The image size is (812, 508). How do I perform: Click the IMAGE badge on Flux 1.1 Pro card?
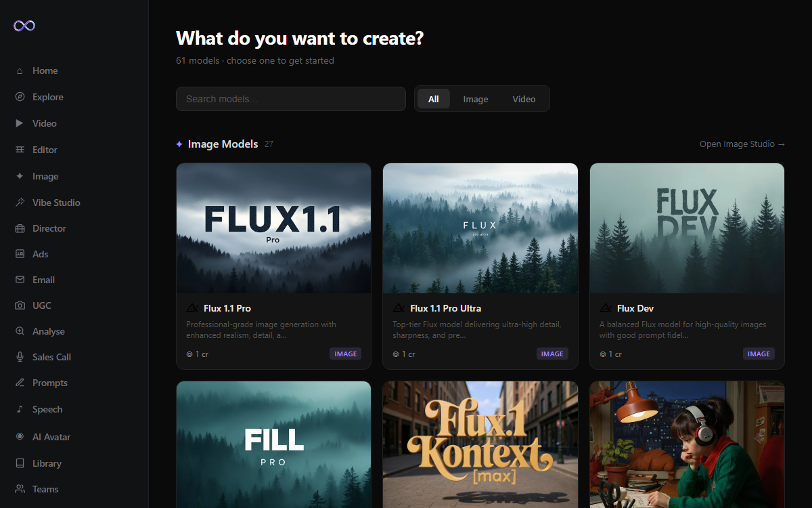click(x=346, y=354)
